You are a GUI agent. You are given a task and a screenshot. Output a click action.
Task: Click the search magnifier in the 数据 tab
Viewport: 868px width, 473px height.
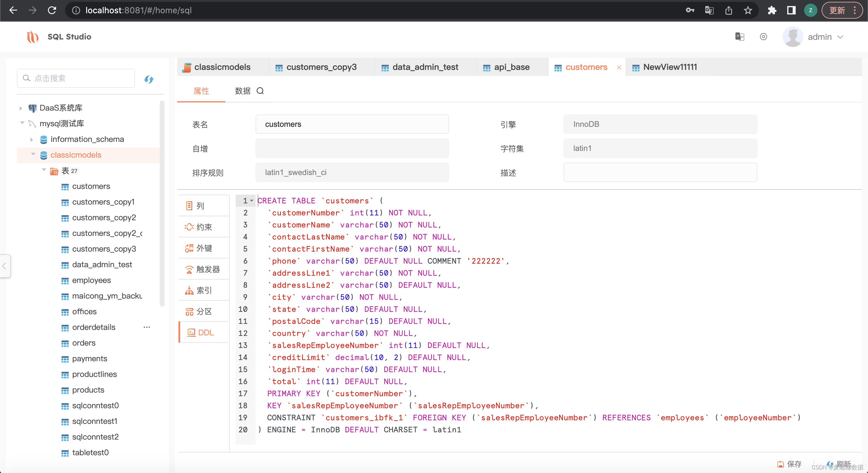tap(260, 91)
